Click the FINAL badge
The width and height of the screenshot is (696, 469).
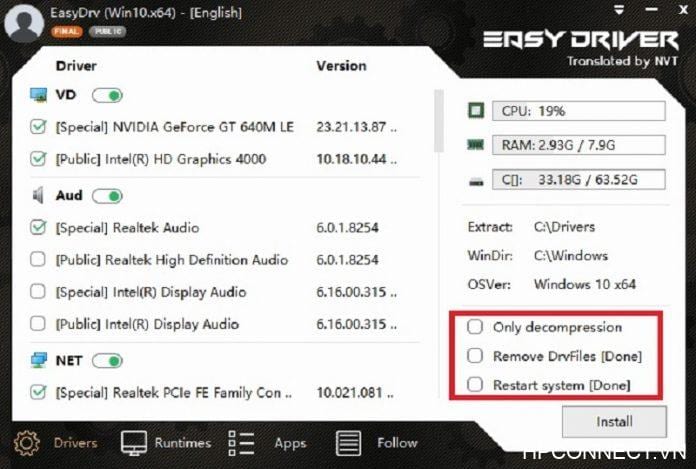(67, 32)
